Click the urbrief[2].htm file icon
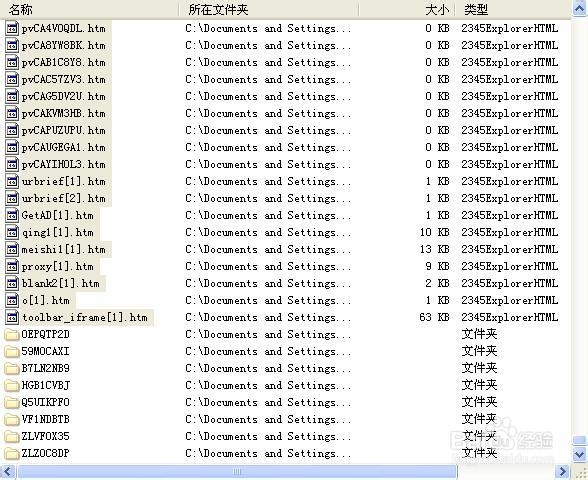This screenshot has width=588, height=480. 12,198
